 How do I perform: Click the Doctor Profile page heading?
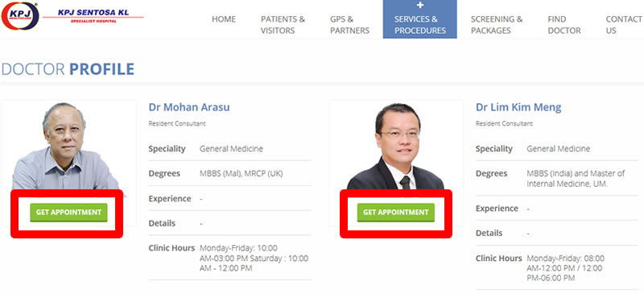point(68,69)
